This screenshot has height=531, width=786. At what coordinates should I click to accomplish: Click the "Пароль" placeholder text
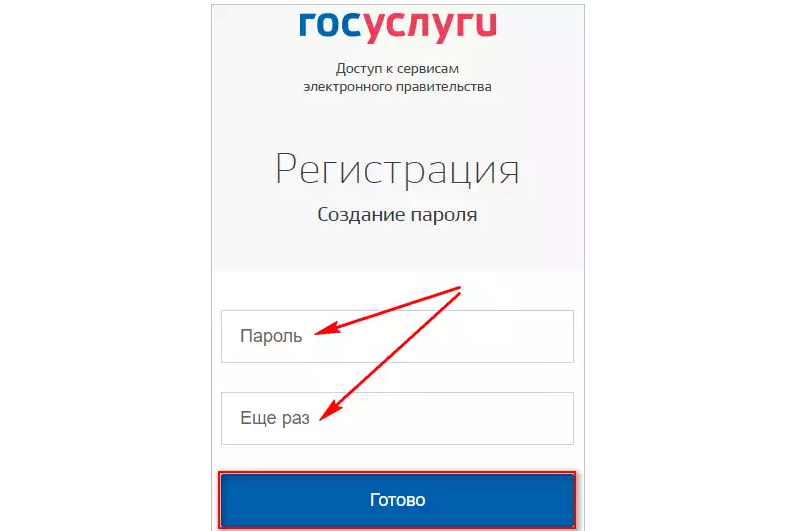[x=271, y=336]
